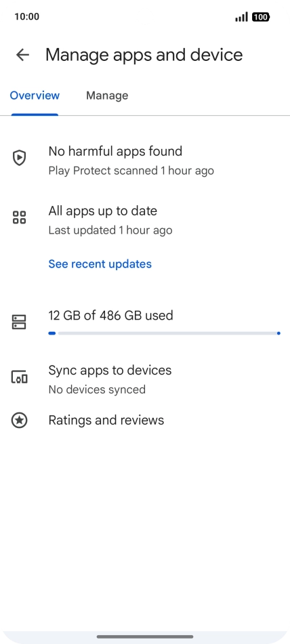This screenshot has width=290, height=644.
Task: Tap the storage usage progress bar
Action: [164, 333]
